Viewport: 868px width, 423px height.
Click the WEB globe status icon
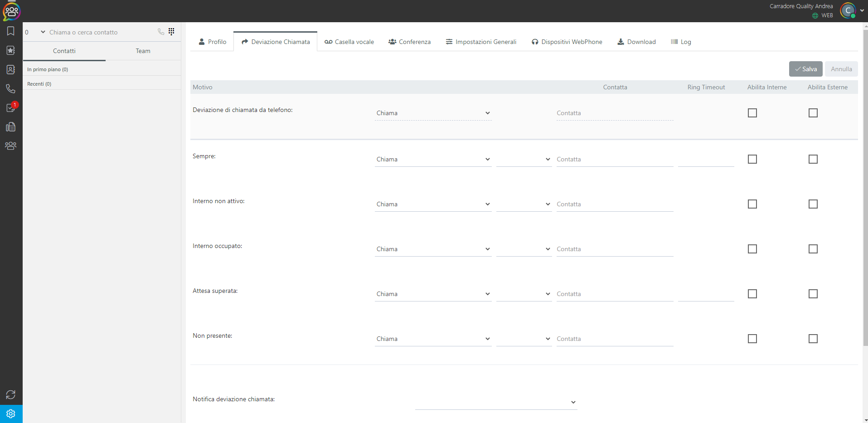815,15
